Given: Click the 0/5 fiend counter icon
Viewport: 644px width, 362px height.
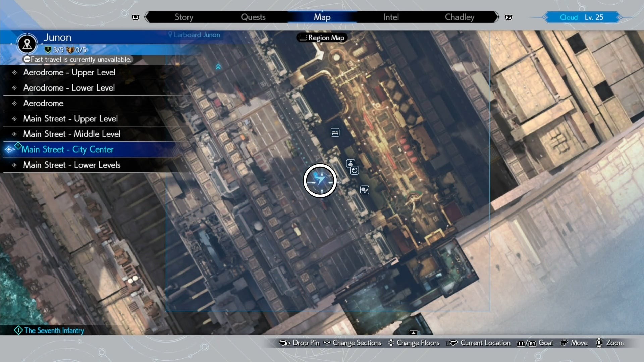Looking at the screenshot, I should pos(70,50).
